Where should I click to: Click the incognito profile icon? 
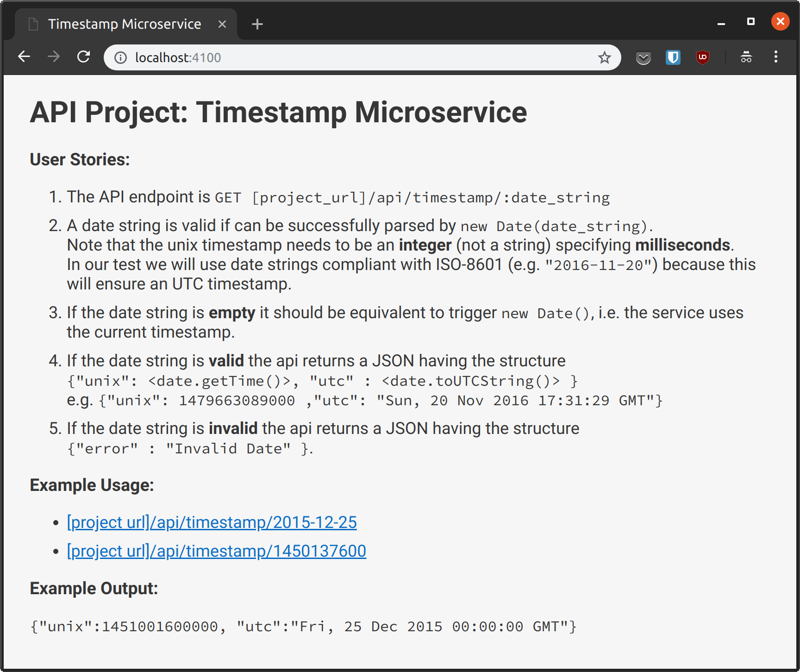[x=746, y=57]
